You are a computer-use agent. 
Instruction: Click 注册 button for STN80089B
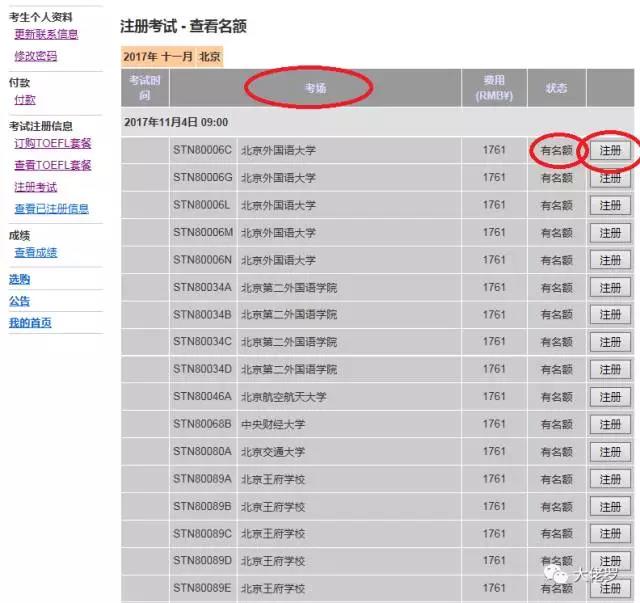[x=610, y=507]
